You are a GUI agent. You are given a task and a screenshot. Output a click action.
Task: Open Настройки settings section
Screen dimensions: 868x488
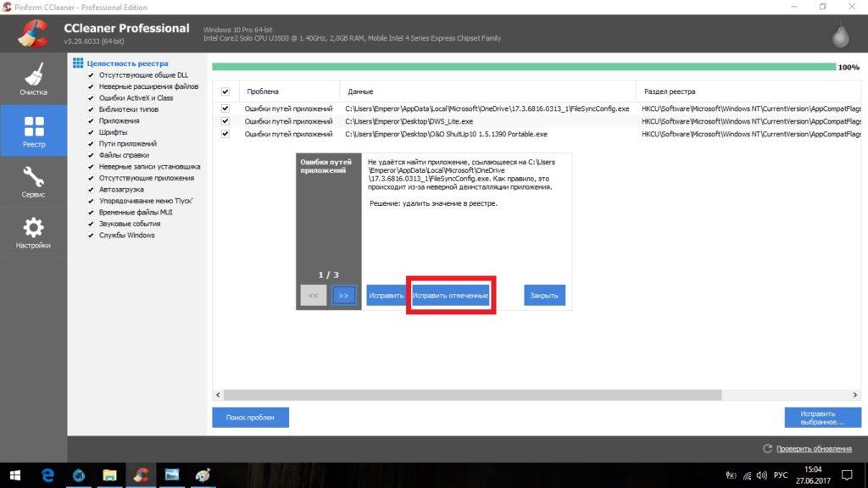click(x=33, y=232)
